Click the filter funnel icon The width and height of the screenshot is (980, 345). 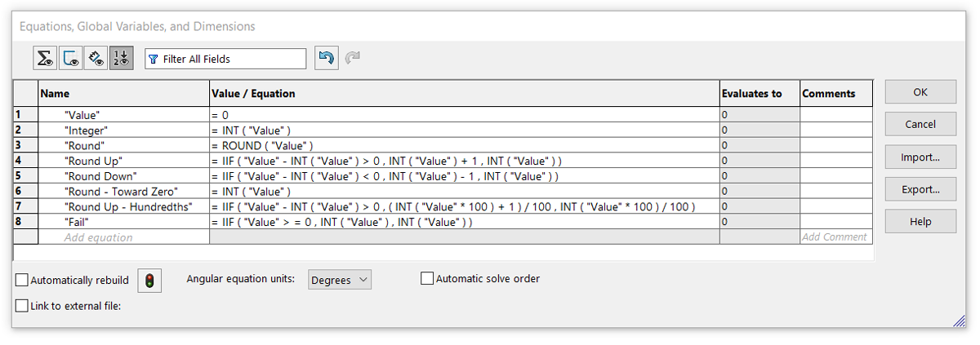154,60
